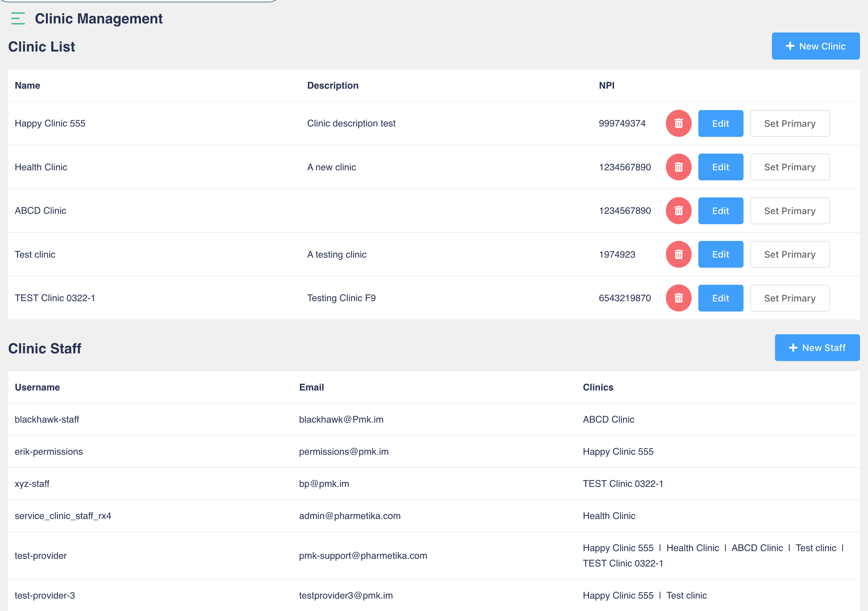This screenshot has height=611, width=868.
Task: Make ABCD Clinic the primary clinic
Action: click(789, 210)
